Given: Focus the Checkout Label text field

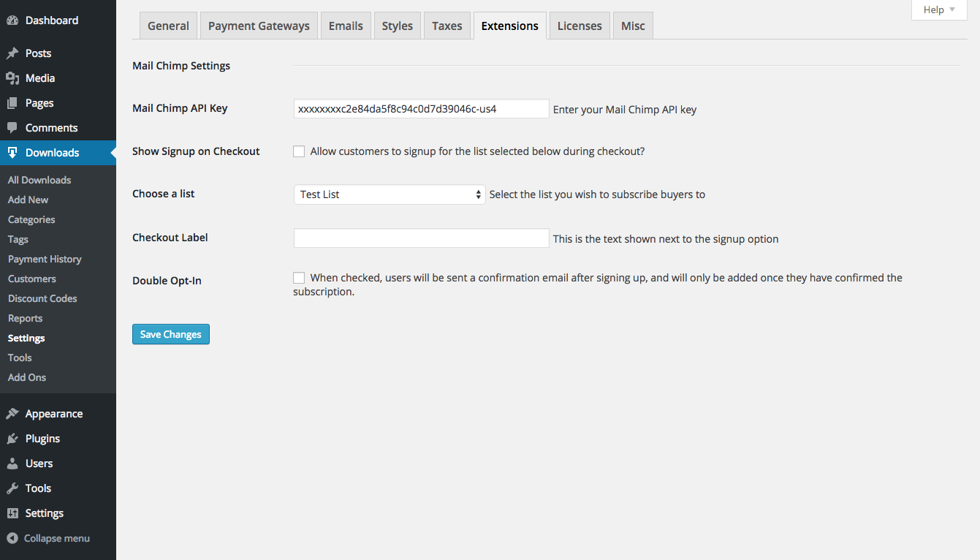Looking at the screenshot, I should coord(421,238).
